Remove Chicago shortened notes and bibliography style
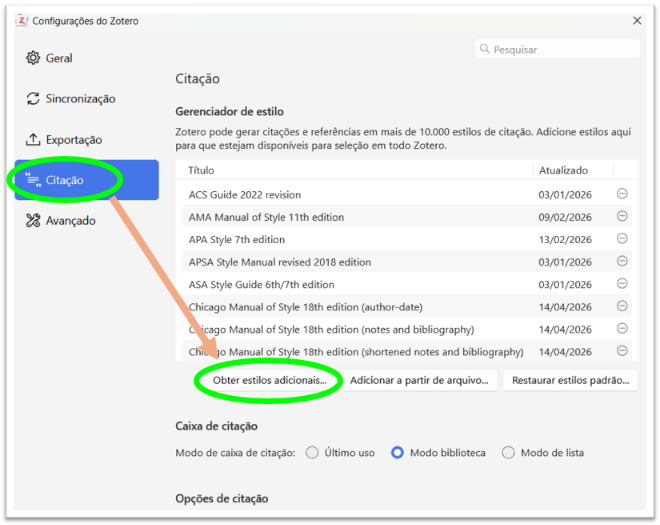 pyautogui.click(x=622, y=351)
